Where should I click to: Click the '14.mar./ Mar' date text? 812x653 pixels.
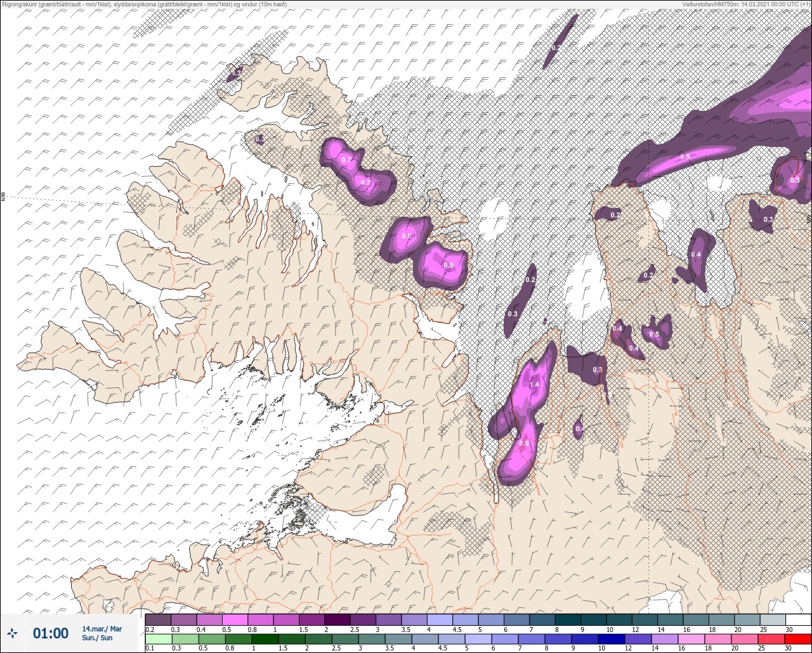102,629
